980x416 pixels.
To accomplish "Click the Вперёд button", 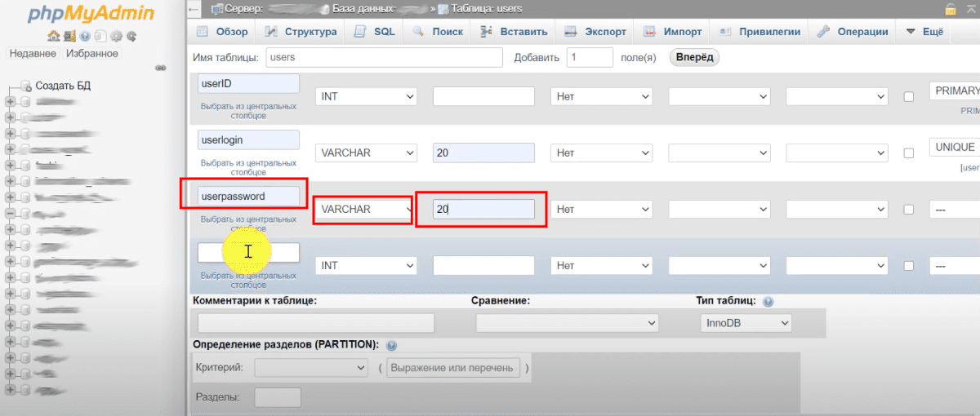I will point(694,57).
